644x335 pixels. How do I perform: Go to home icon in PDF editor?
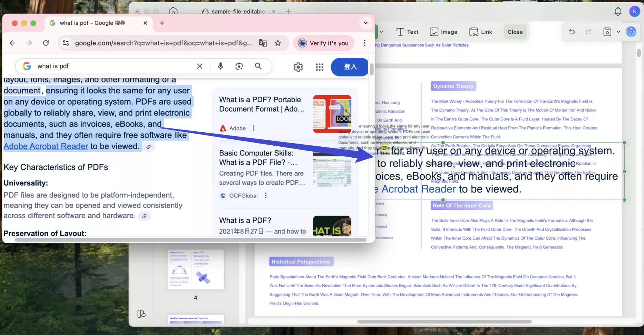point(173,11)
